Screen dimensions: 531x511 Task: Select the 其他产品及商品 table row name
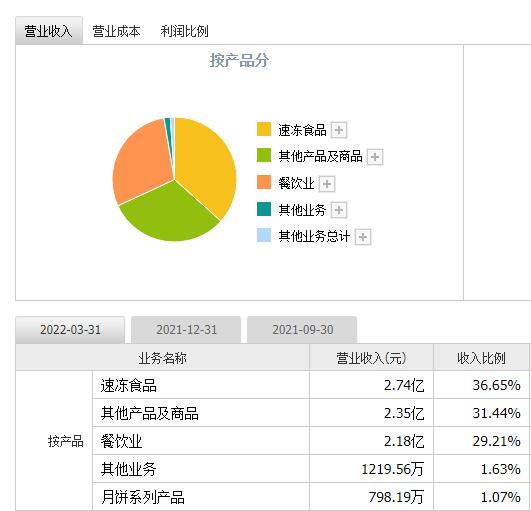click(x=149, y=413)
